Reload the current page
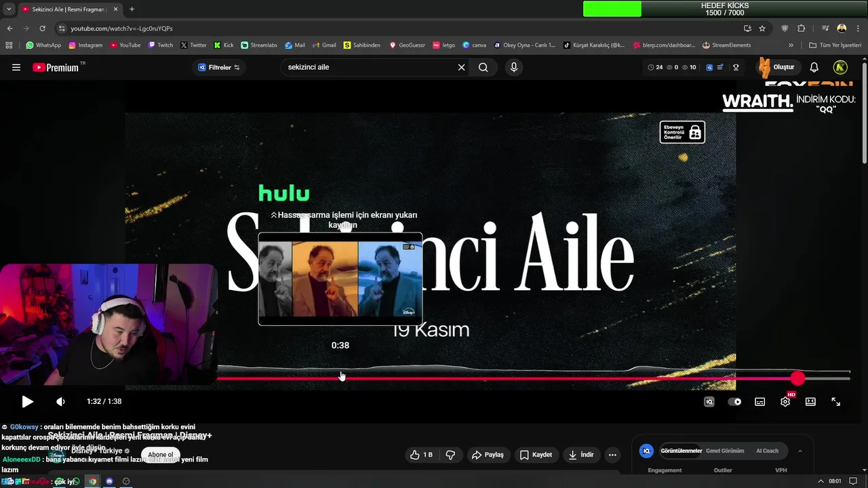The height and width of the screenshot is (488, 868). tap(42, 28)
